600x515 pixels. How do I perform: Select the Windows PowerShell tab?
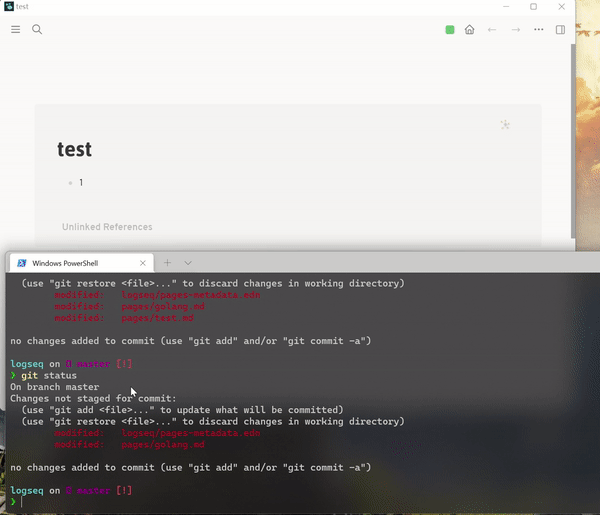(82, 263)
